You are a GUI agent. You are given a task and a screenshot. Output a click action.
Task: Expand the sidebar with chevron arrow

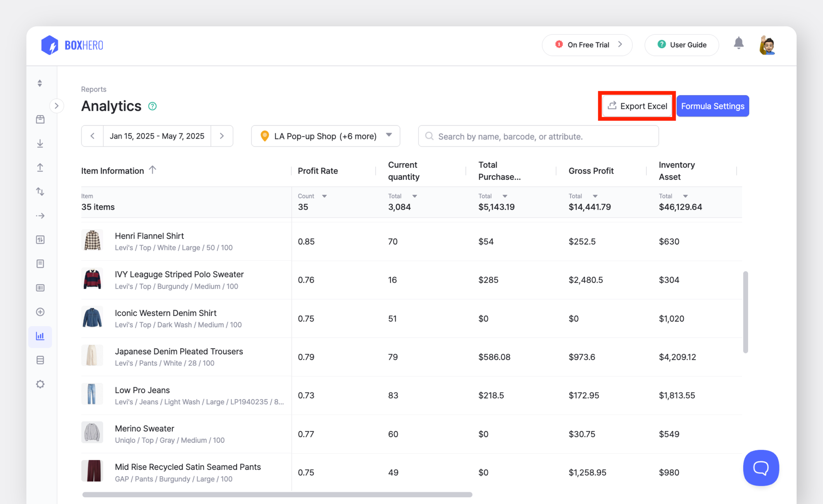coord(57,106)
